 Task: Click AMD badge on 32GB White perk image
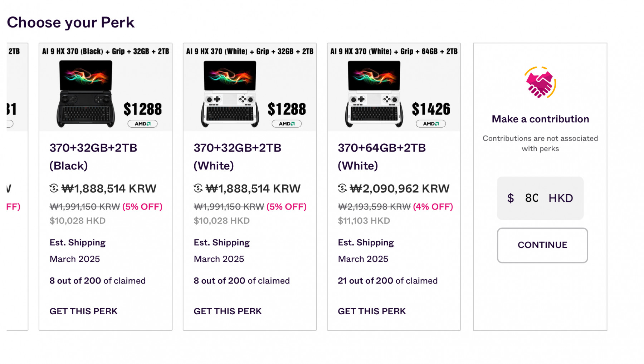pos(287,124)
